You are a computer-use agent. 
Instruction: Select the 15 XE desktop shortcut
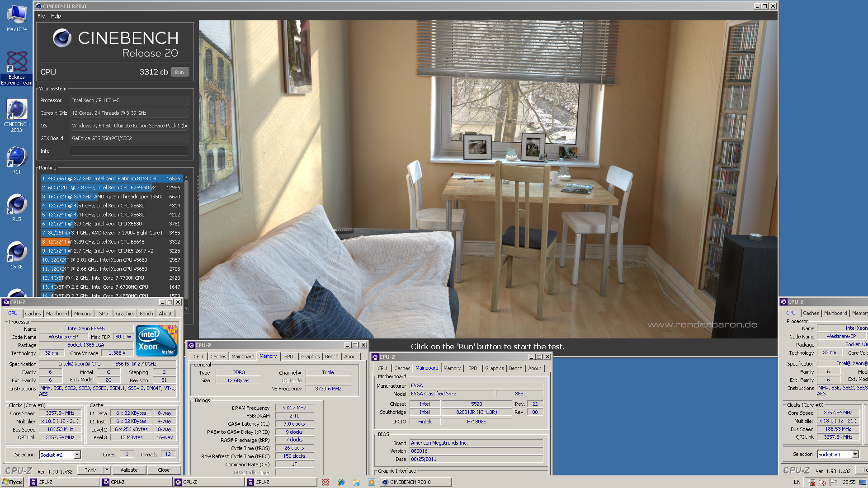click(17, 254)
